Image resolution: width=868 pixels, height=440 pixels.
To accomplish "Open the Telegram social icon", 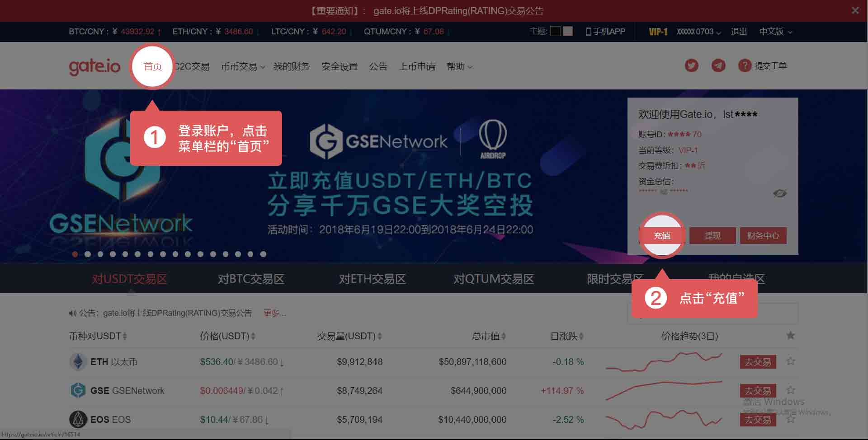I will pyautogui.click(x=718, y=66).
